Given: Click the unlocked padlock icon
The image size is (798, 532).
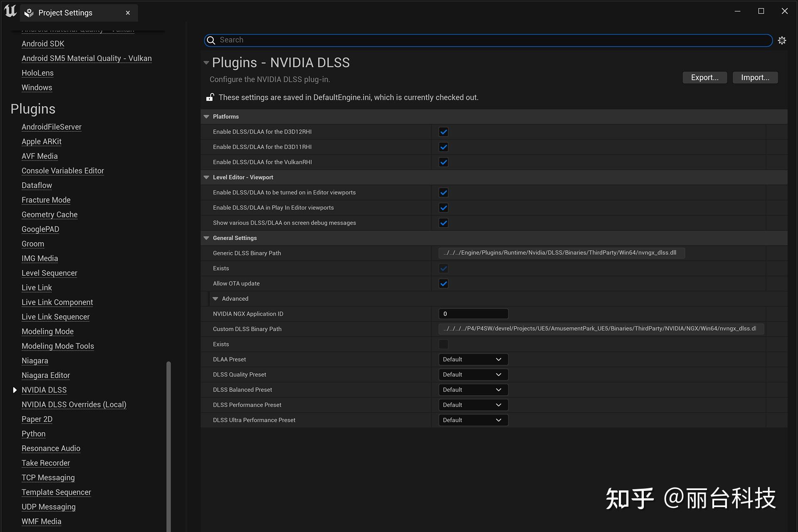Looking at the screenshot, I should click(x=210, y=97).
